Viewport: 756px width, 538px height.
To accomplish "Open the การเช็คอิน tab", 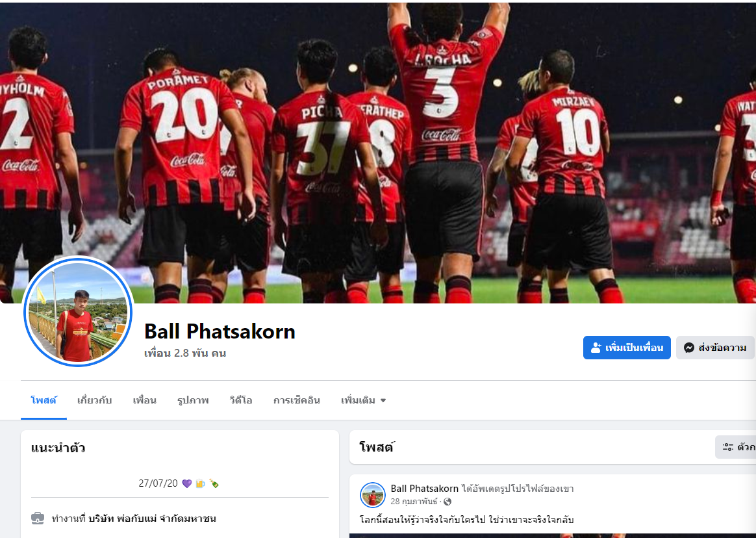I will click(297, 400).
